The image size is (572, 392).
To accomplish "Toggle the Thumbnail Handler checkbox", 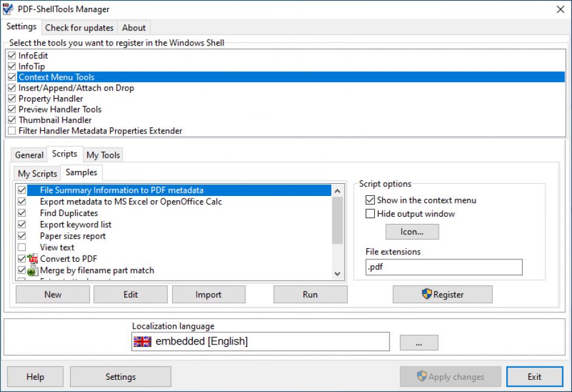I will pos(12,120).
